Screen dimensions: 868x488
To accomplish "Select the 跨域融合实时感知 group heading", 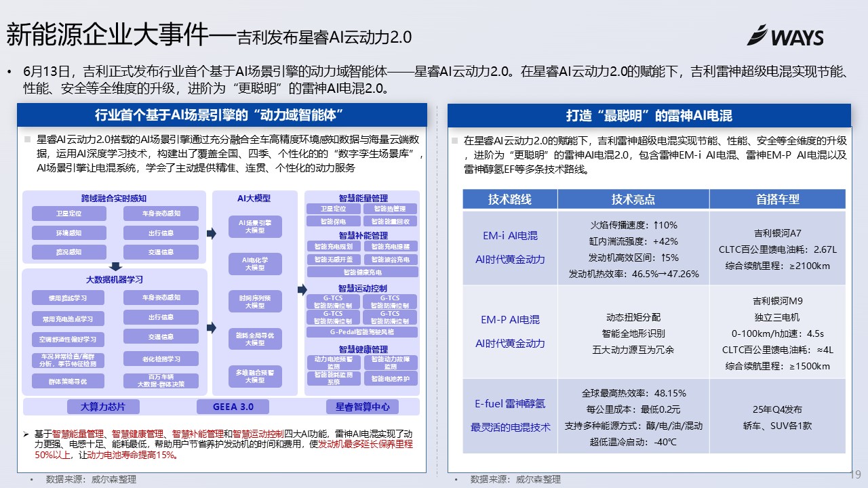I will (114, 199).
